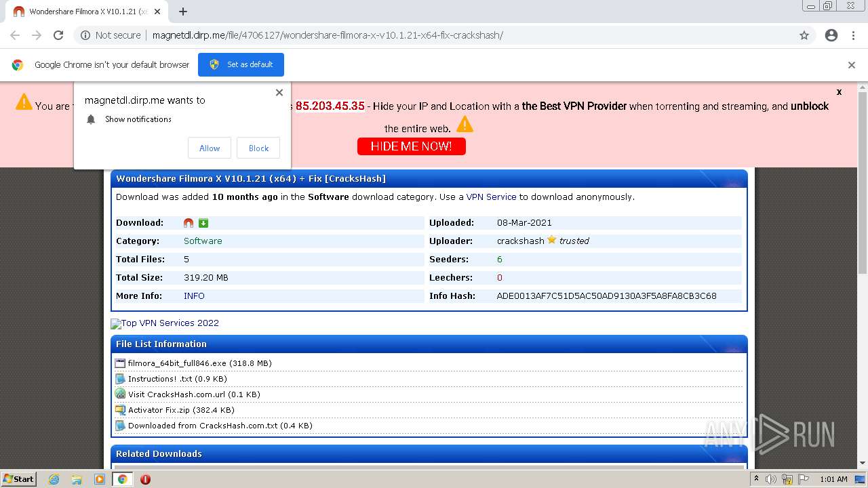Screen dimensions: 868x488
Task: Select the Wondershare Filmora browser tab
Action: pyautogui.click(x=87, y=12)
